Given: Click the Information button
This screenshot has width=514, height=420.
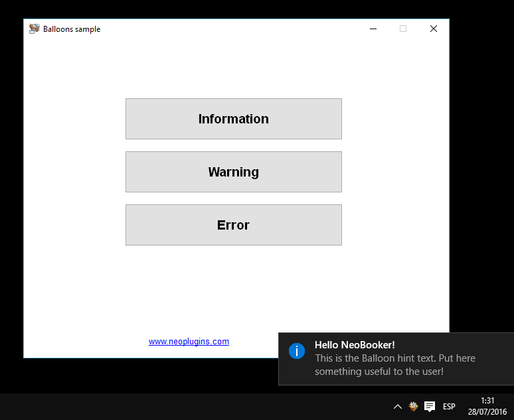Looking at the screenshot, I should click(233, 119).
